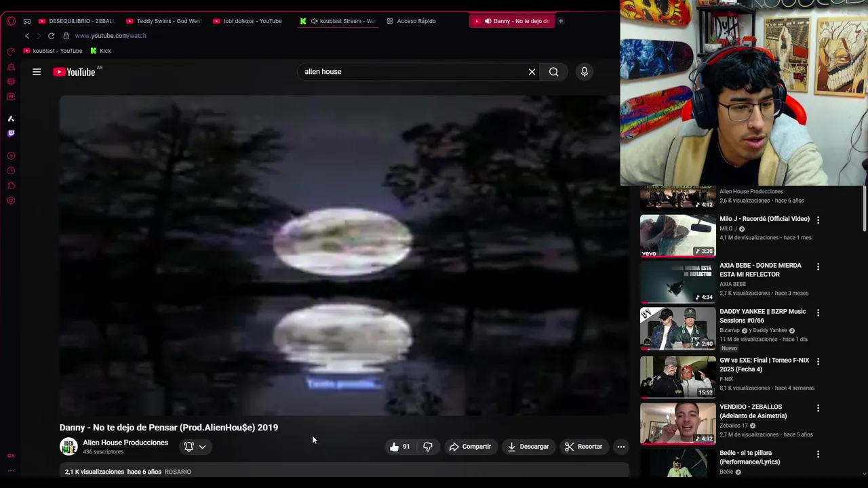Open the workspaces/tab islands icon beside Opera logo
Image resolution: width=868 pixels, height=488 pixels.
(27, 21)
